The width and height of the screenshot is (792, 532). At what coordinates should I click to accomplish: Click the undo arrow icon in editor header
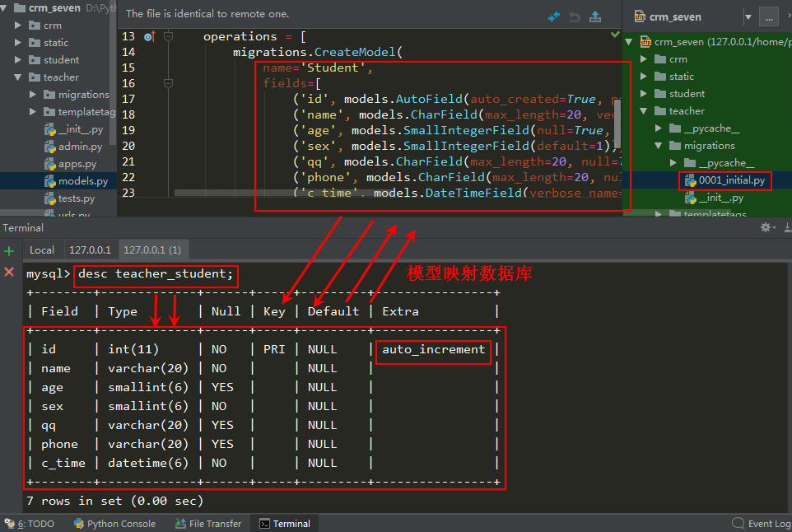(575, 16)
